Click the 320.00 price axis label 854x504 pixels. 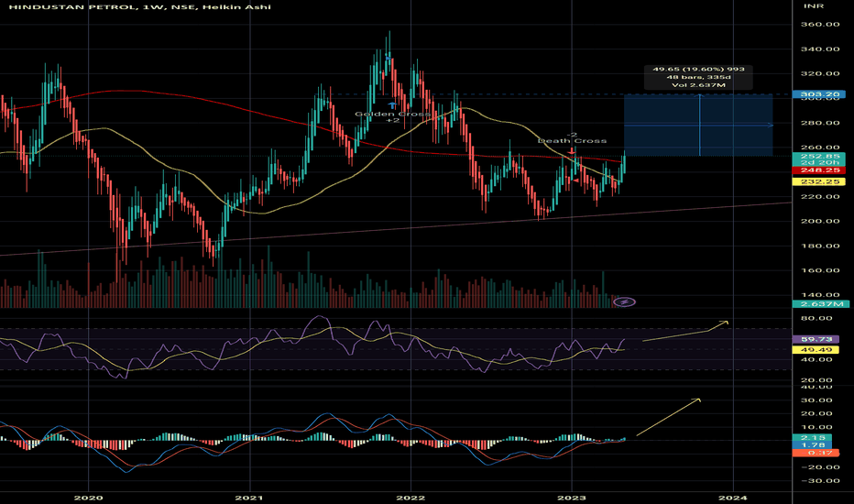820,73
